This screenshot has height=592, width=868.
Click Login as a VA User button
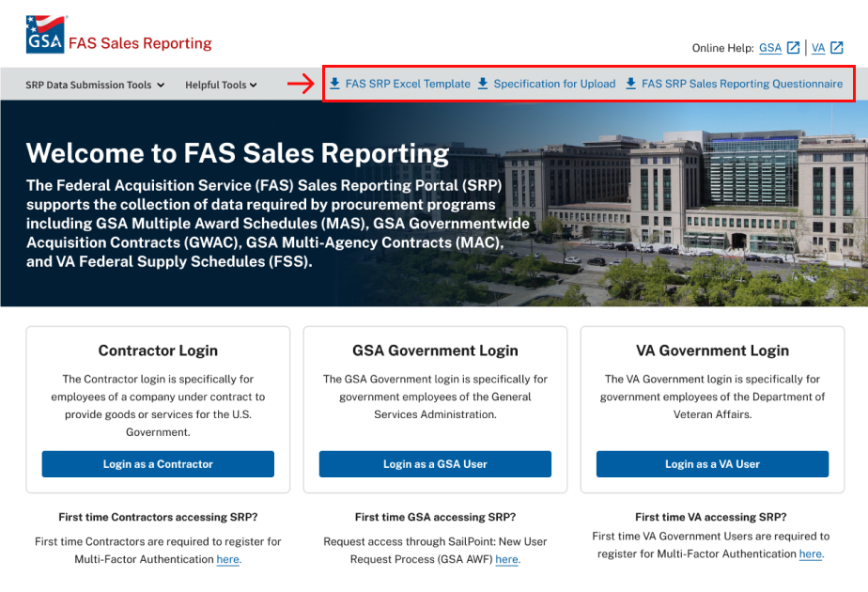coord(712,464)
